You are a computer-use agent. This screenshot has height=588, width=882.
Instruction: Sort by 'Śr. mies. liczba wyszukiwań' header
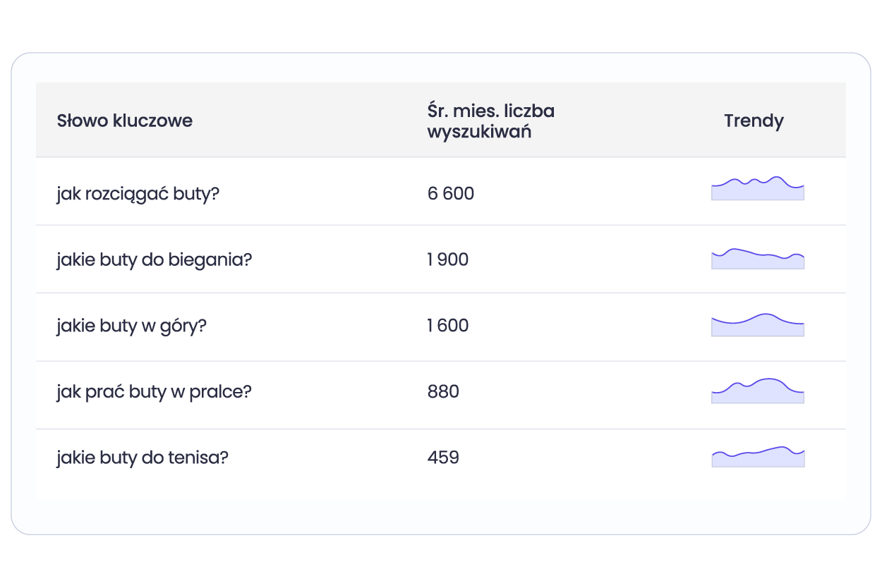point(490,121)
